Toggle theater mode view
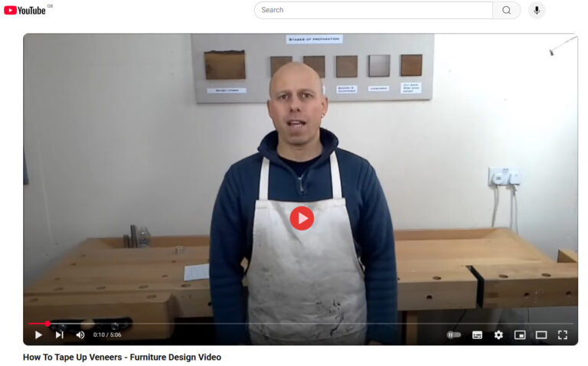Image resolution: width=588 pixels, height=366 pixels. [541, 335]
